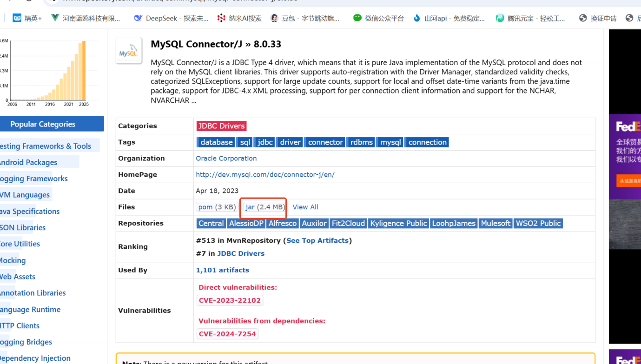The height and width of the screenshot is (364, 641).
Task: Select the connector tag
Action: pyautogui.click(x=325, y=142)
